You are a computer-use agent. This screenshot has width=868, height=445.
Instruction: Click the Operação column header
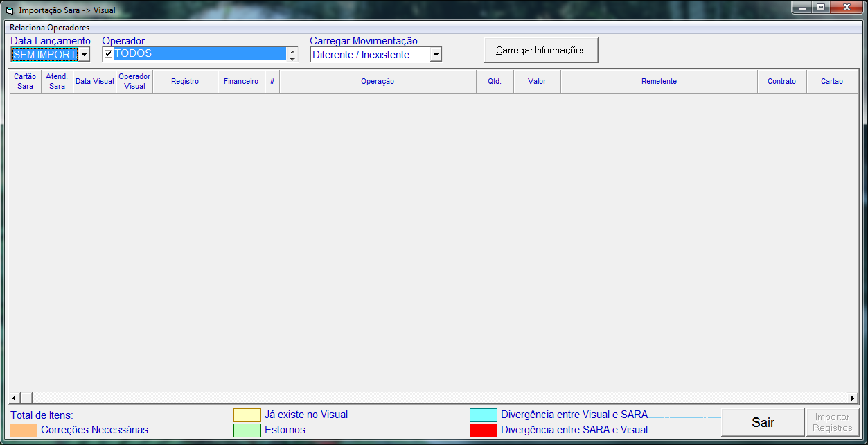[378, 81]
